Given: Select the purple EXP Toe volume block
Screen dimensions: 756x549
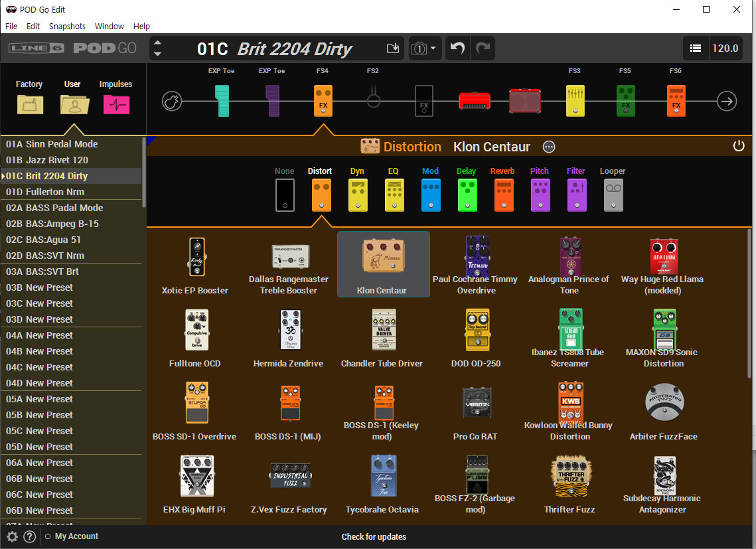Looking at the screenshot, I should 273,101.
